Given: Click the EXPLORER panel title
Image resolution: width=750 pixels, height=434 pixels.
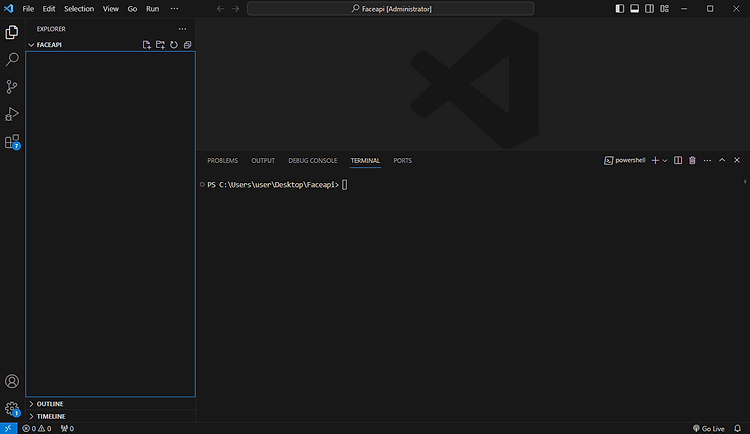Looking at the screenshot, I should tap(51, 29).
